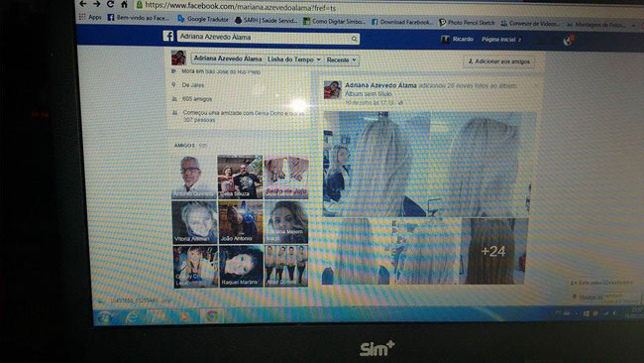Open Google Tradutor bookmark
644x363 pixels.
point(203,19)
